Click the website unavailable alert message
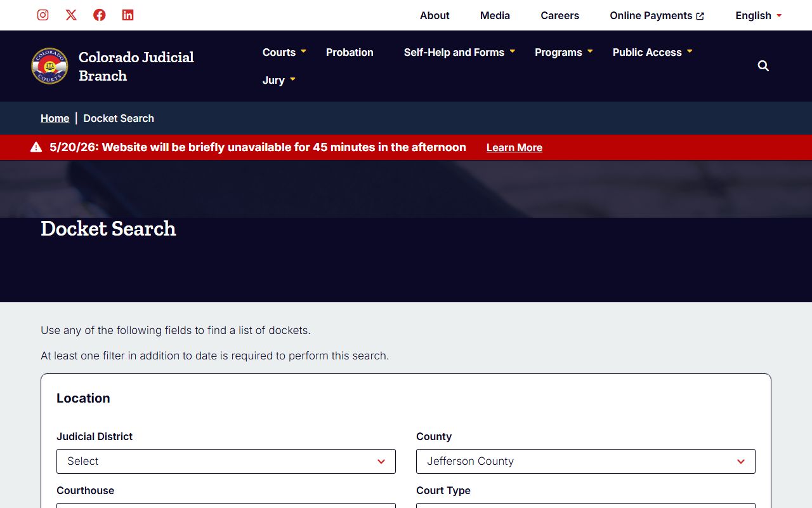812x508 pixels. click(x=258, y=147)
